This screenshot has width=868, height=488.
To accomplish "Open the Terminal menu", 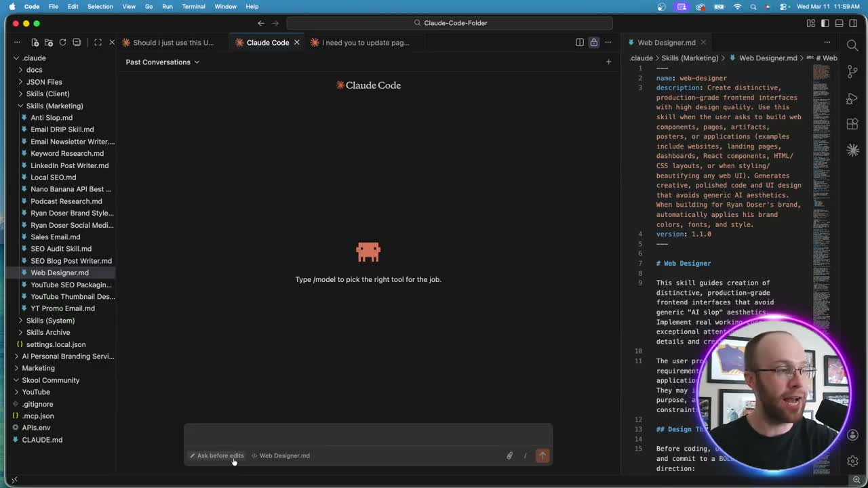I will pyautogui.click(x=193, y=6).
